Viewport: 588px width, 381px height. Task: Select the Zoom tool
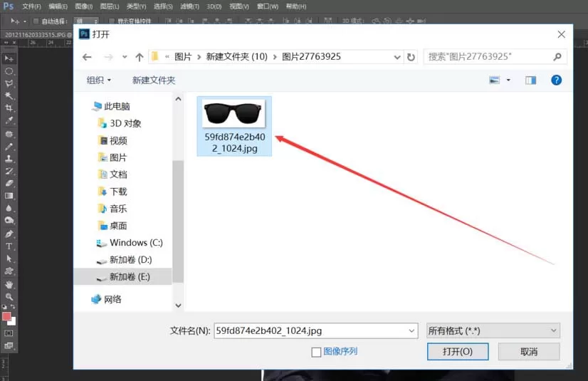pyautogui.click(x=9, y=297)
